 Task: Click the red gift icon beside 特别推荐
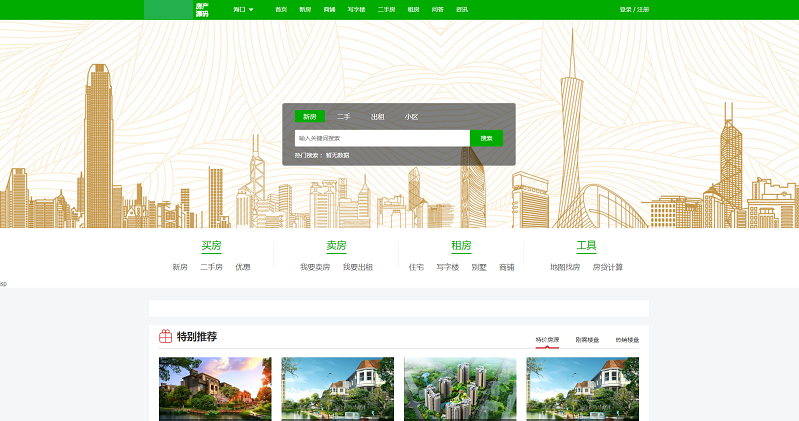point(165,336)
